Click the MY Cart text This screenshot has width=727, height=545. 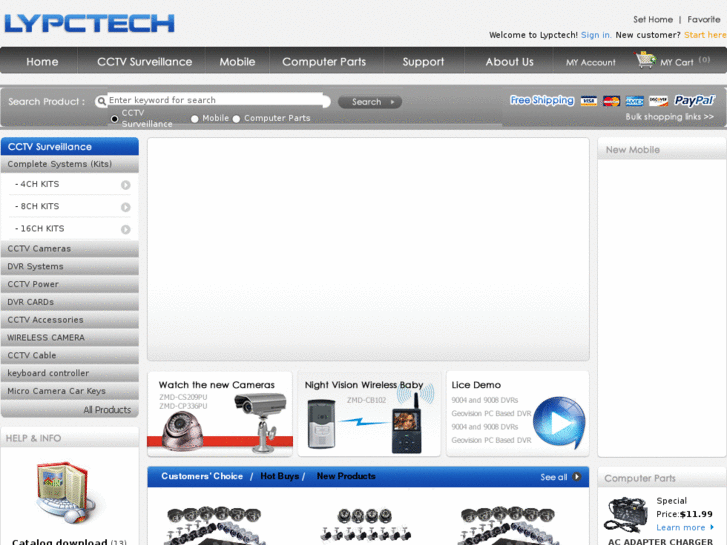(x=677, y=63)
